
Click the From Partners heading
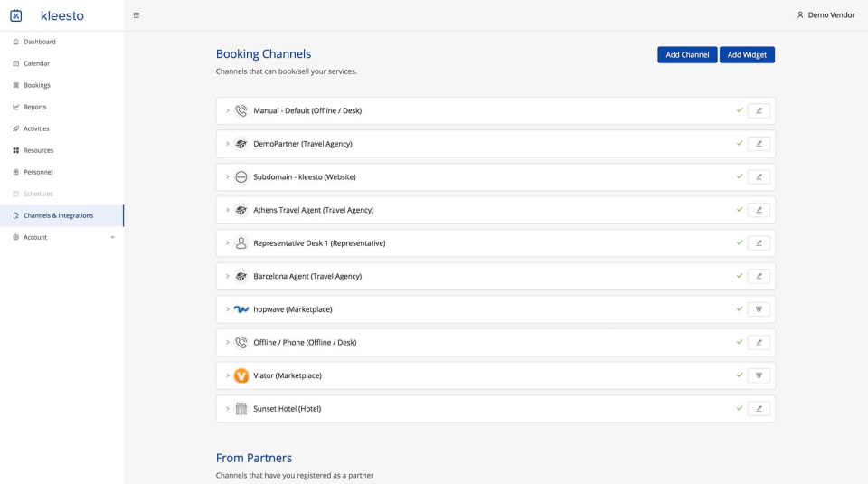click(253, 458)
